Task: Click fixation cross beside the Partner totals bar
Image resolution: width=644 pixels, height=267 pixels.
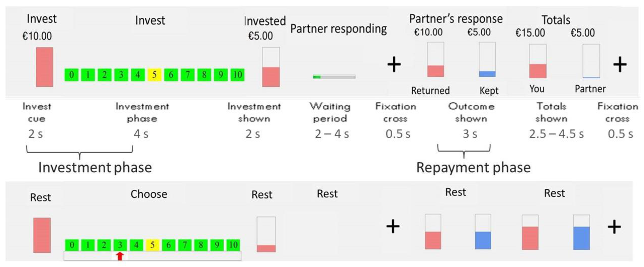Action: coord(620,64)
